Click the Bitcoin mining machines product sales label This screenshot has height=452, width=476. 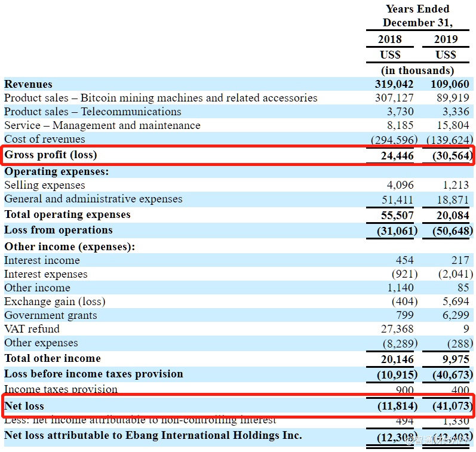click(161, 98)
